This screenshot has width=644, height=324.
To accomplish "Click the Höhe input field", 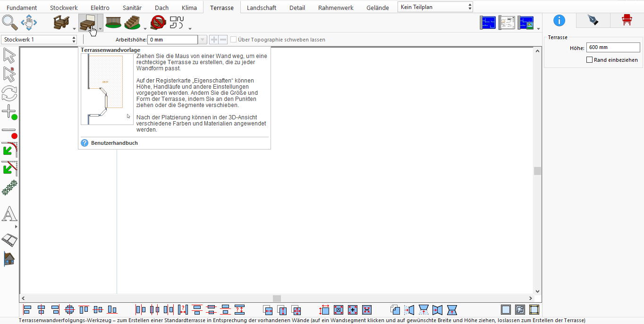I will click(x=613, y=48).
